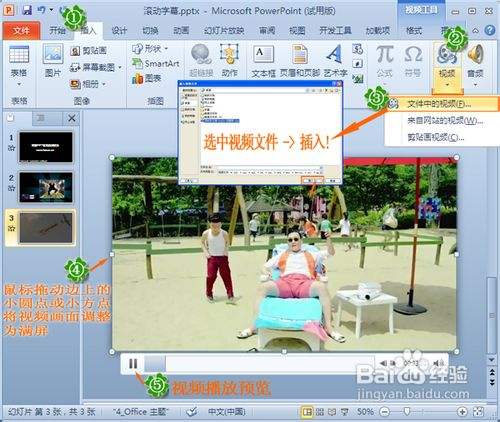Switch to the 开发工具 ribbon tab

(335, 31)
